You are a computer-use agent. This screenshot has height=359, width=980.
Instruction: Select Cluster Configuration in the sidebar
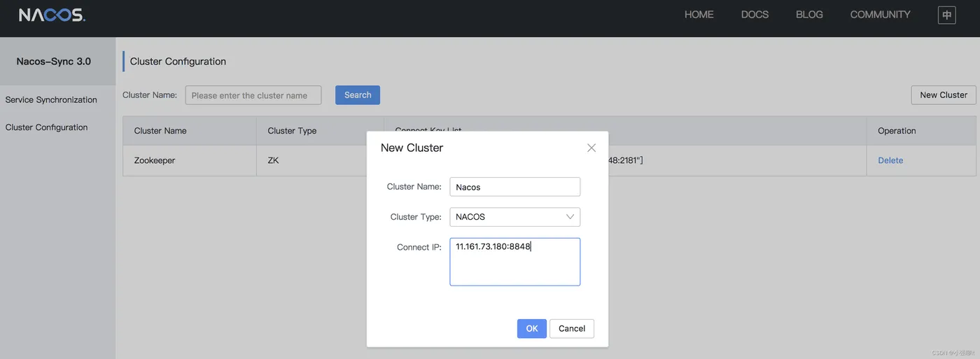(46, 127)
